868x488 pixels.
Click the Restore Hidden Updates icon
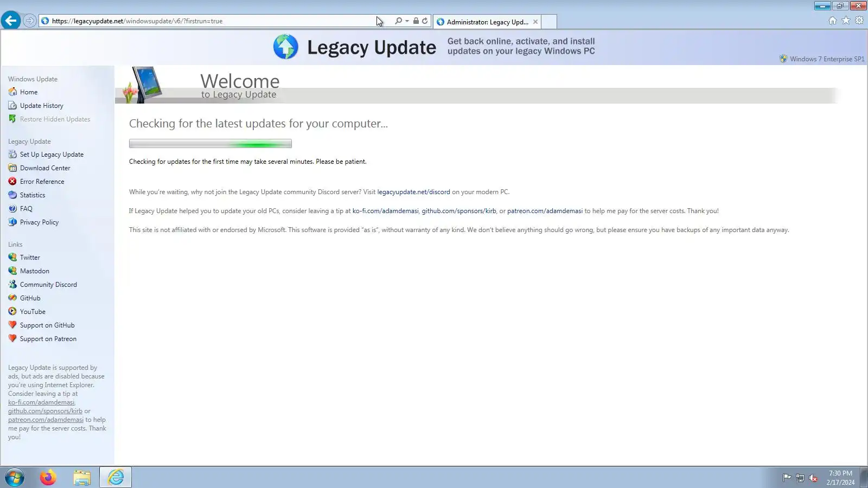12,119
